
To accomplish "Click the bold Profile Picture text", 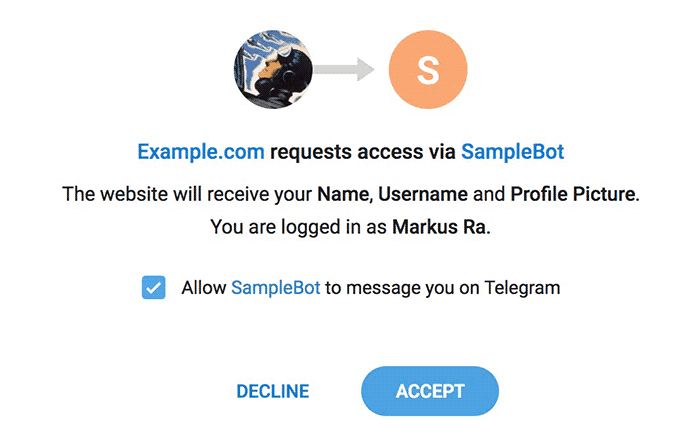I will click(x=573, y=194).
